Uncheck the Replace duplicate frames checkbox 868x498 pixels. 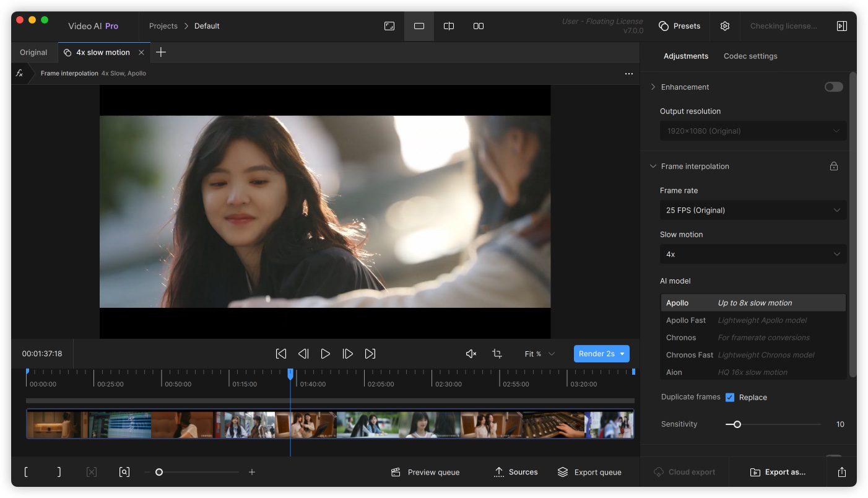730,398
